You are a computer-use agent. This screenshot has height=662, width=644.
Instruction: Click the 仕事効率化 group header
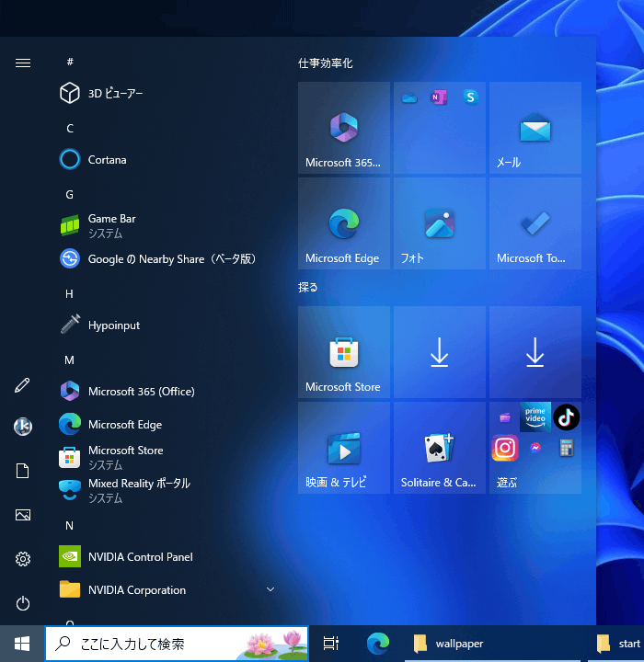325,63
